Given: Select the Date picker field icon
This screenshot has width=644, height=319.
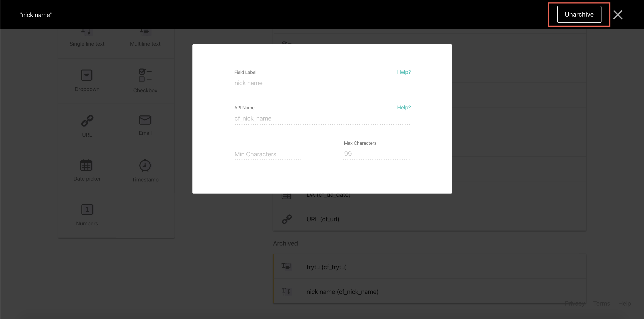Looking at the screenshot, I should [86, 165].
